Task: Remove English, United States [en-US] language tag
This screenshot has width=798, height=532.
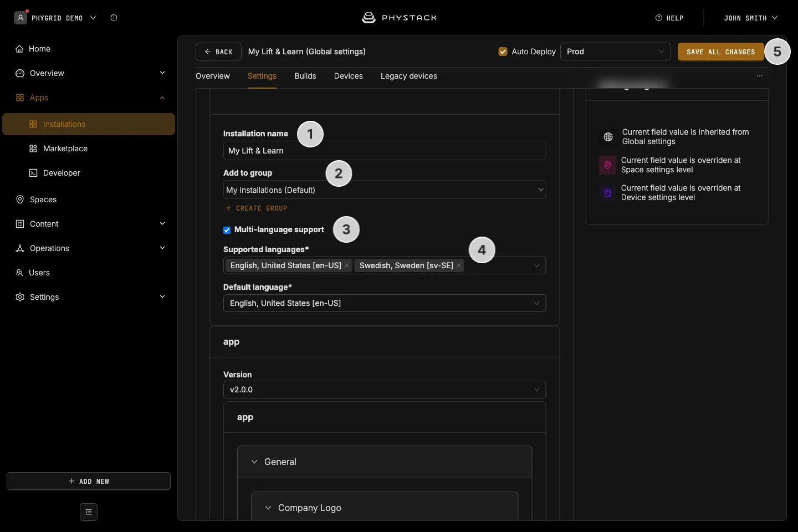Action: tap(347, 265)
